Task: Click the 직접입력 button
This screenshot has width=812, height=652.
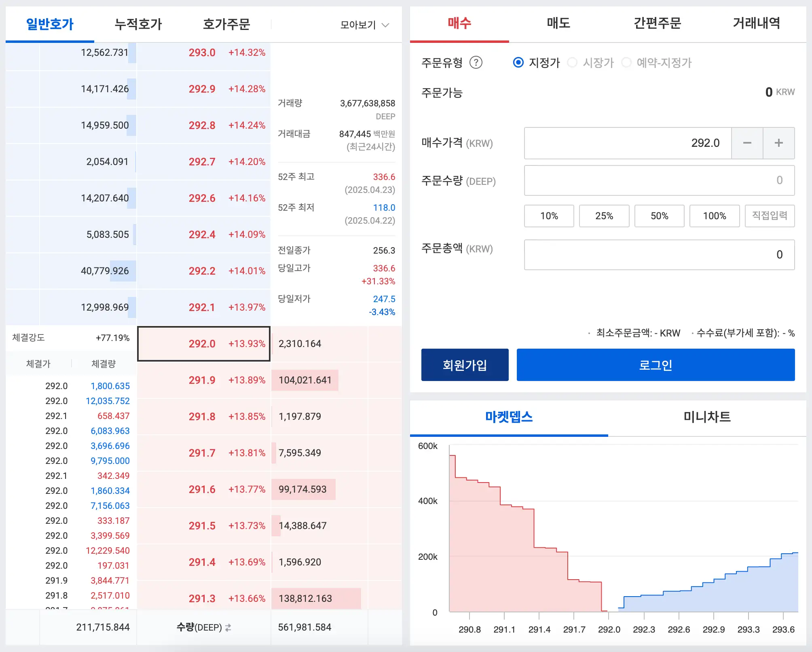Action: click(x=770, y=216)
